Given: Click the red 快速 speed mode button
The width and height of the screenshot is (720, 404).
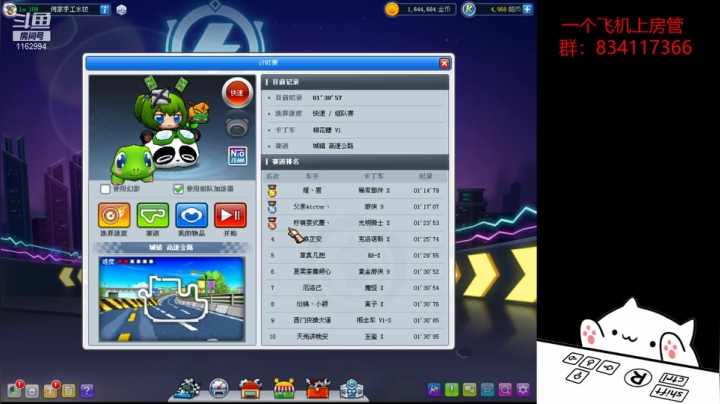Looking at the screenshot, I should pyautogui.click(x=237, y=93).
